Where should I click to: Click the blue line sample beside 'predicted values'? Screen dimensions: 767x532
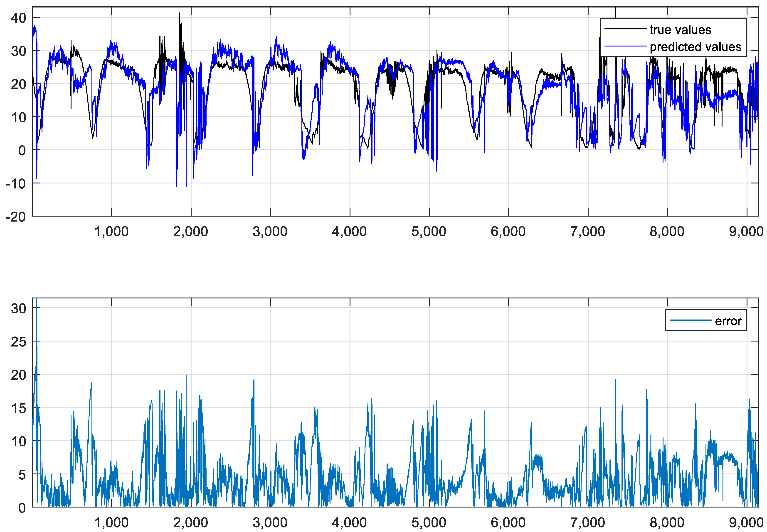(625, 46)
